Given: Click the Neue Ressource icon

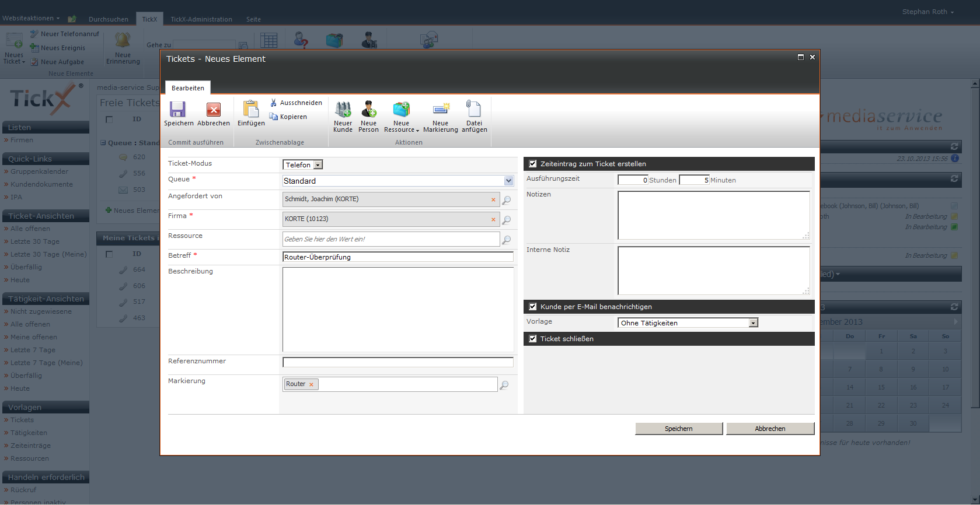Looking at the screenshot, I should click(402, 109).
